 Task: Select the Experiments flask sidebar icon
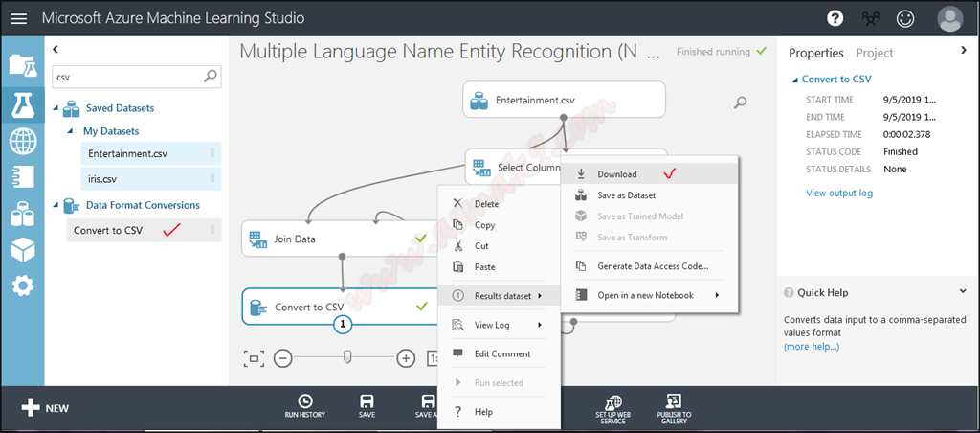pos(23,105)
